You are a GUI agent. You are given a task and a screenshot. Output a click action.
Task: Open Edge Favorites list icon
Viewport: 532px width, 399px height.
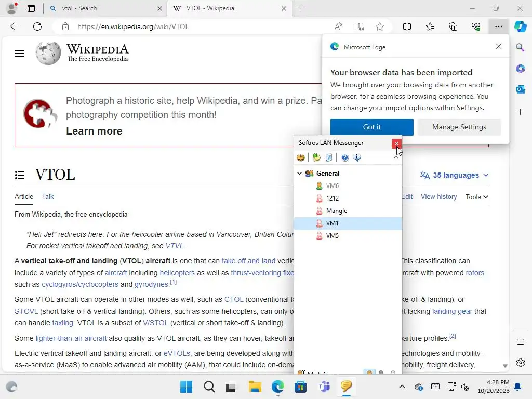tap(430, 26)
